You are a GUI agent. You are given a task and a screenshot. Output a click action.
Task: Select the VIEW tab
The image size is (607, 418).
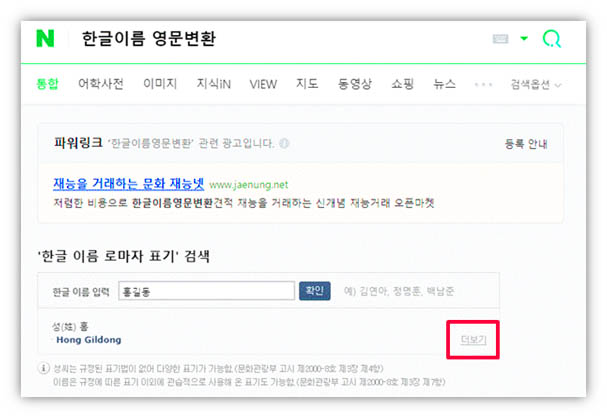pos(263,84)
